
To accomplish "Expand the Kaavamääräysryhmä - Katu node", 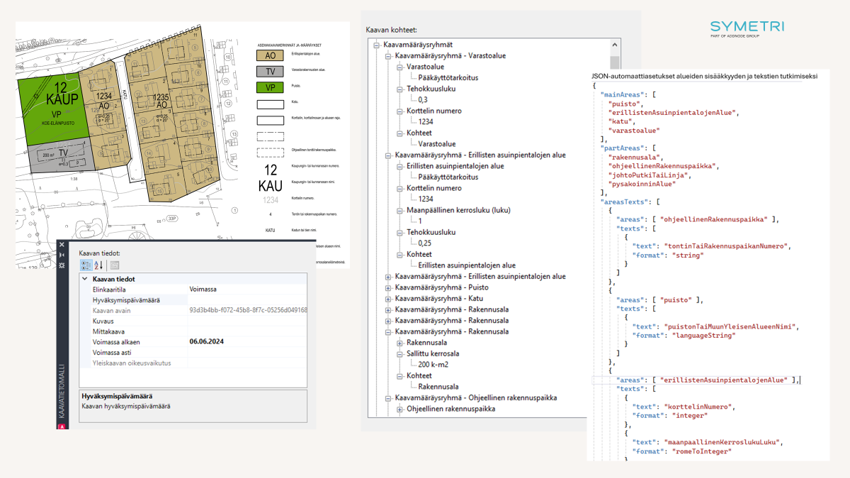I will [388, 298].
